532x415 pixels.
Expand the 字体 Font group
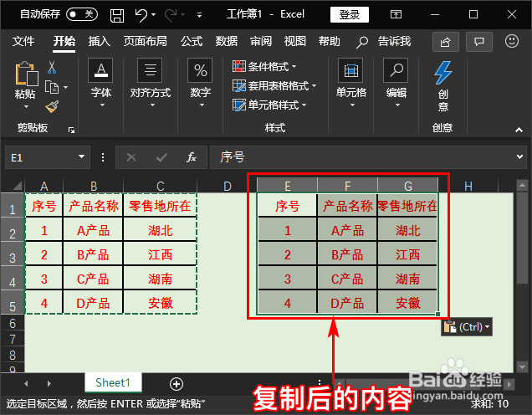[x=100, y=83]
